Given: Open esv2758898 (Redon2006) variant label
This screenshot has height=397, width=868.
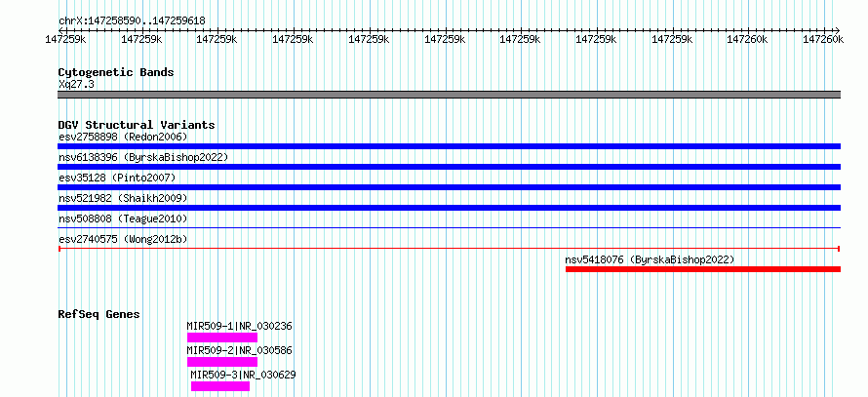Looking at the screenshot, I should (x=123, y=137).
